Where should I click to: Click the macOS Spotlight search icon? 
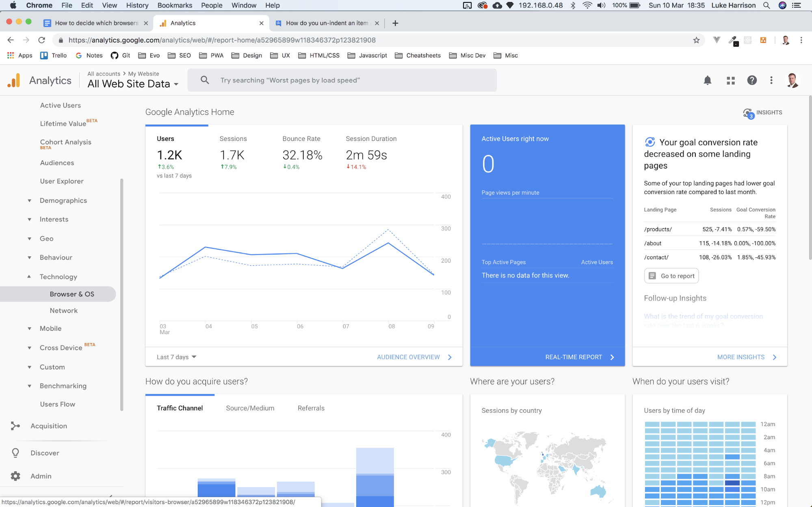766,5
